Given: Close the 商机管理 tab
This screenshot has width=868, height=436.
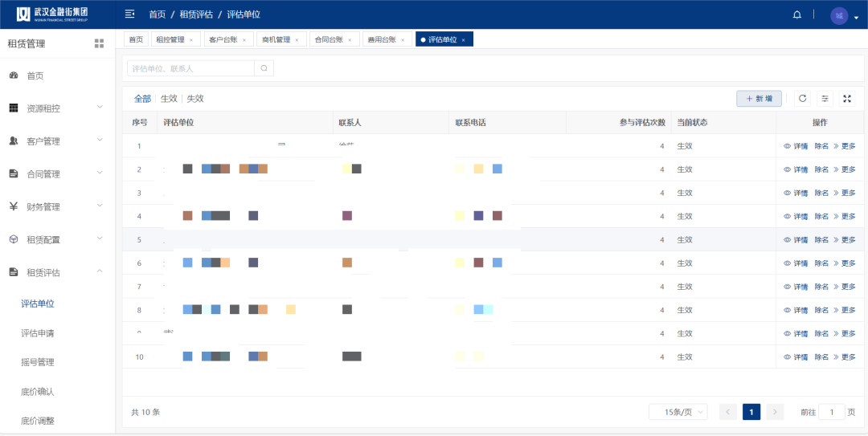Looking at the screenshot, I should click(x=297, y=40).
